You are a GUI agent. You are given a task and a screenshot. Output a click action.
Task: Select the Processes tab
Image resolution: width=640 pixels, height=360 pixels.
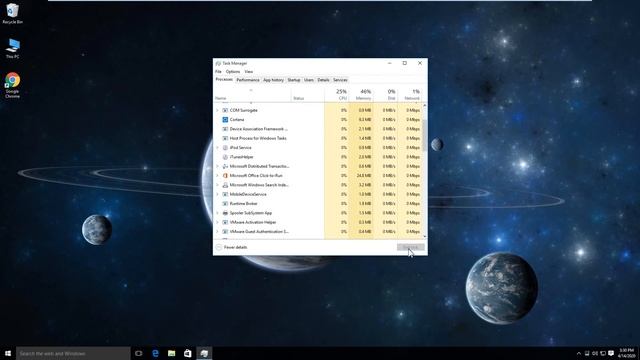(224, 80)
